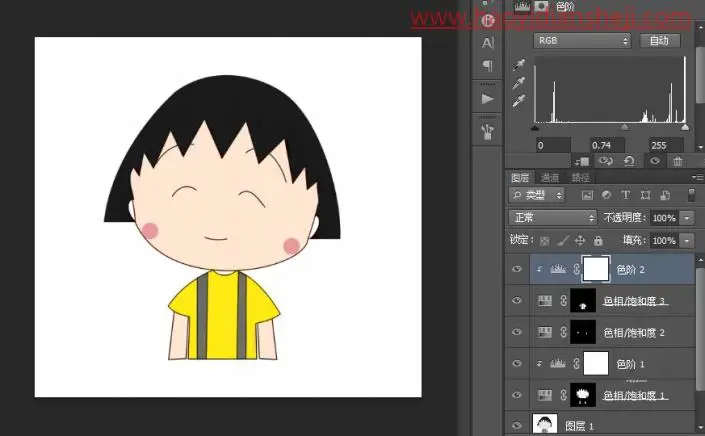
Task: Lock all padlock icon
Action: pyautogui.click(x=598, y=241)
